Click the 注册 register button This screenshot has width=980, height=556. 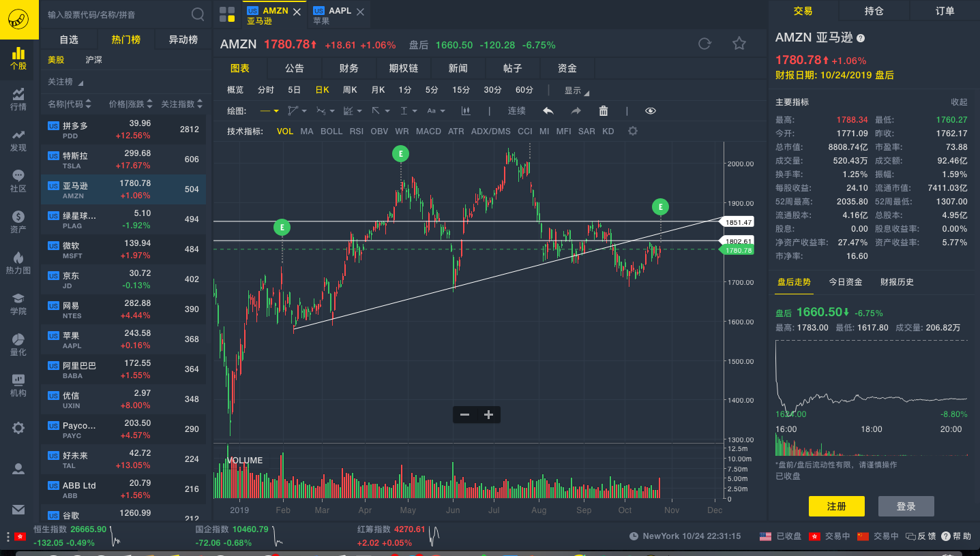(836, 506)
